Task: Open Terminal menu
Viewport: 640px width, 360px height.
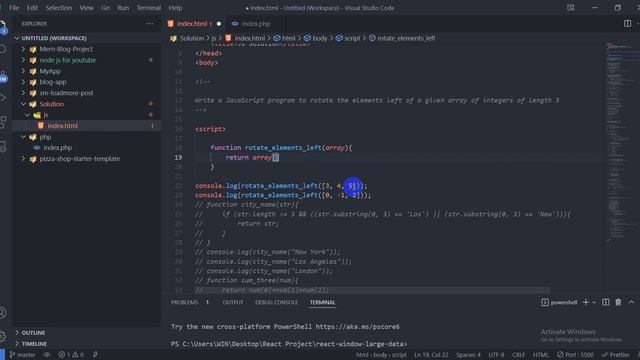Action: 149,8
